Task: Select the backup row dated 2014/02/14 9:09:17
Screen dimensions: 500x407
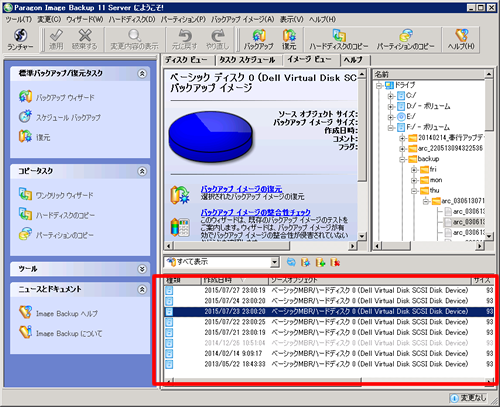Action: click(328, 353)
